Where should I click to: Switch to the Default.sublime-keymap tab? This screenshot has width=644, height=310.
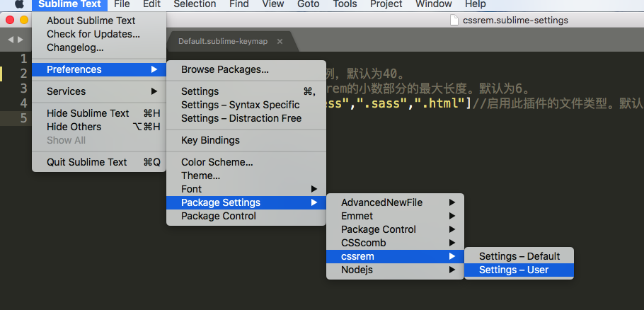click(223, 42)
